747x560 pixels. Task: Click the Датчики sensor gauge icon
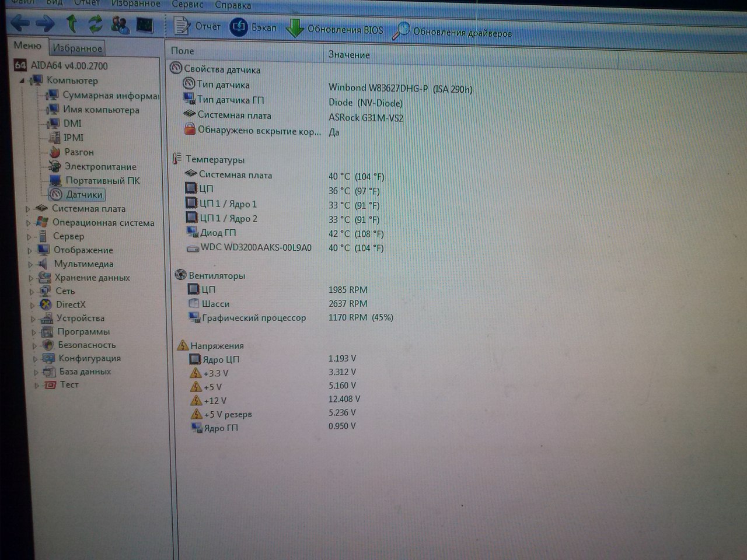pos(56,194)
